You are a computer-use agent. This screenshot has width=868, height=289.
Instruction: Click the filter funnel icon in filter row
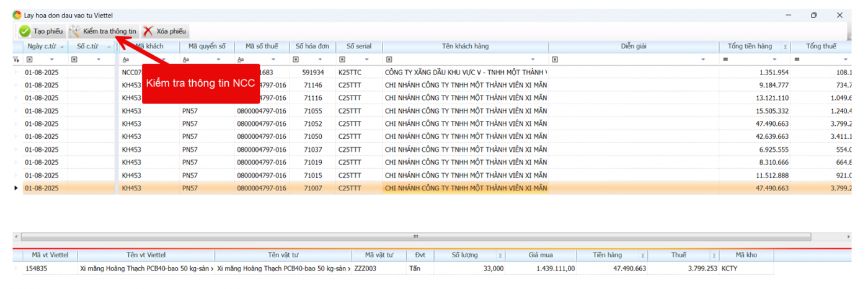click(17, 60)
